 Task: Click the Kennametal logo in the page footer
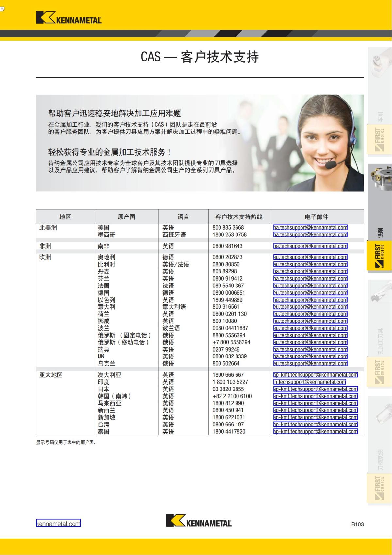pyautogui.click(x=199, y=520)
